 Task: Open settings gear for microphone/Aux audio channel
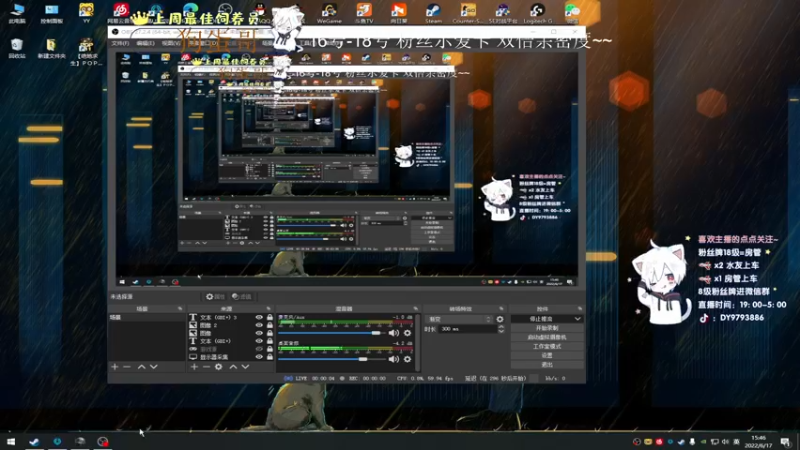pos(407,333)
